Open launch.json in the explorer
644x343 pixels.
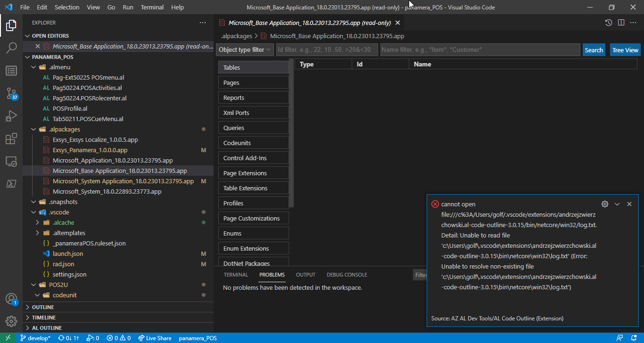tap(68, 253)
